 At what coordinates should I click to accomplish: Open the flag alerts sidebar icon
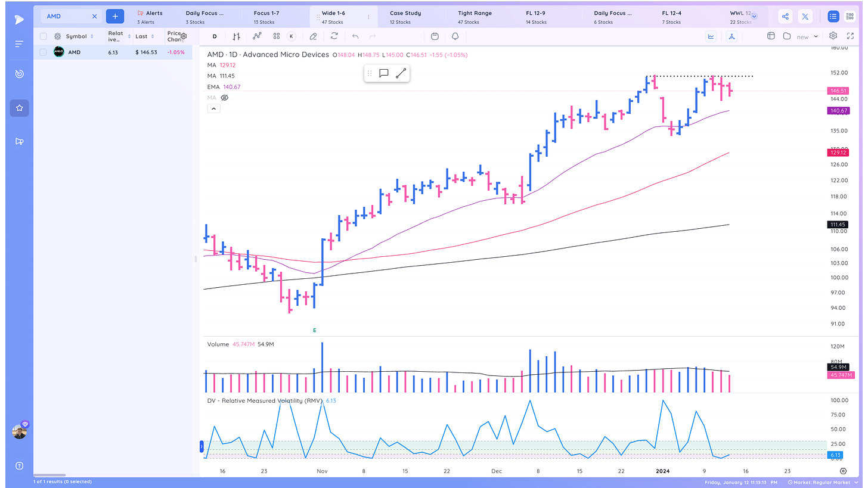pos(19,141)
